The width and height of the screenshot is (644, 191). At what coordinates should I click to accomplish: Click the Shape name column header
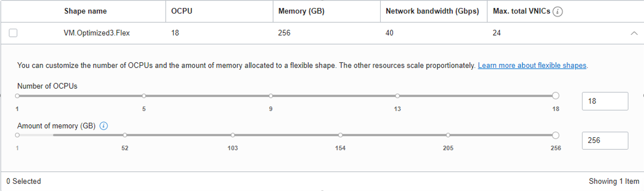tap(85, 11)
